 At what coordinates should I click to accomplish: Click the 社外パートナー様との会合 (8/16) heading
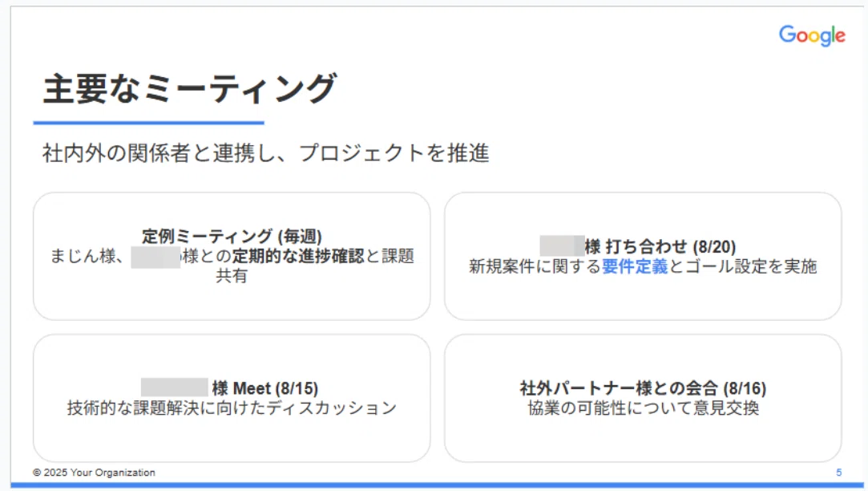click(x=643, y=388)
